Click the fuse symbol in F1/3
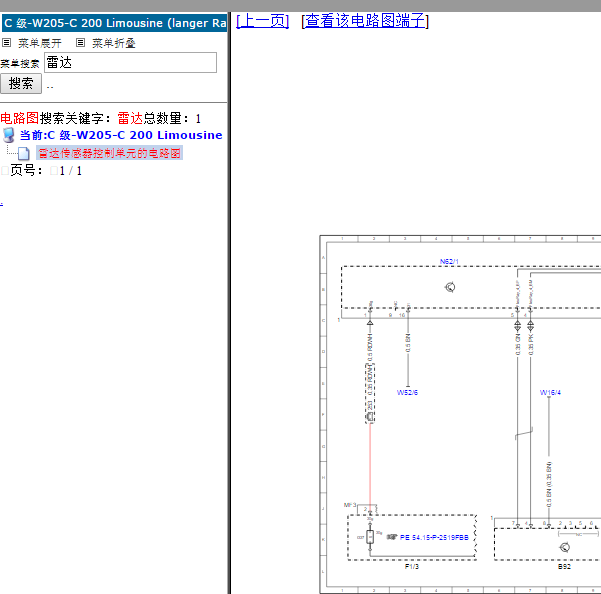Screen dimensions: 601x594 (x=370, y=537)
